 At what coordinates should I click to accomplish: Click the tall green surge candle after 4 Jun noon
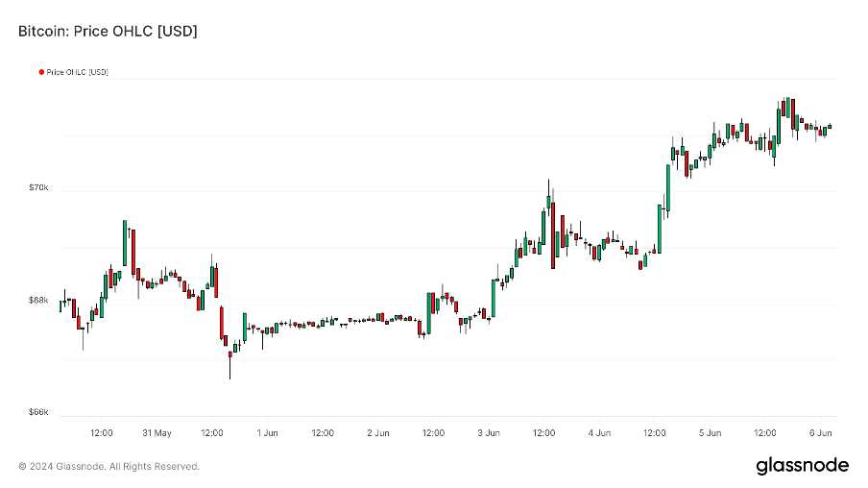668,186
